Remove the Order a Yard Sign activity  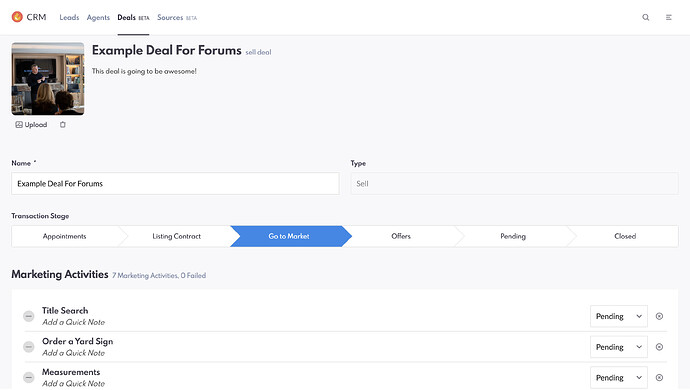(x=659, y=347)
